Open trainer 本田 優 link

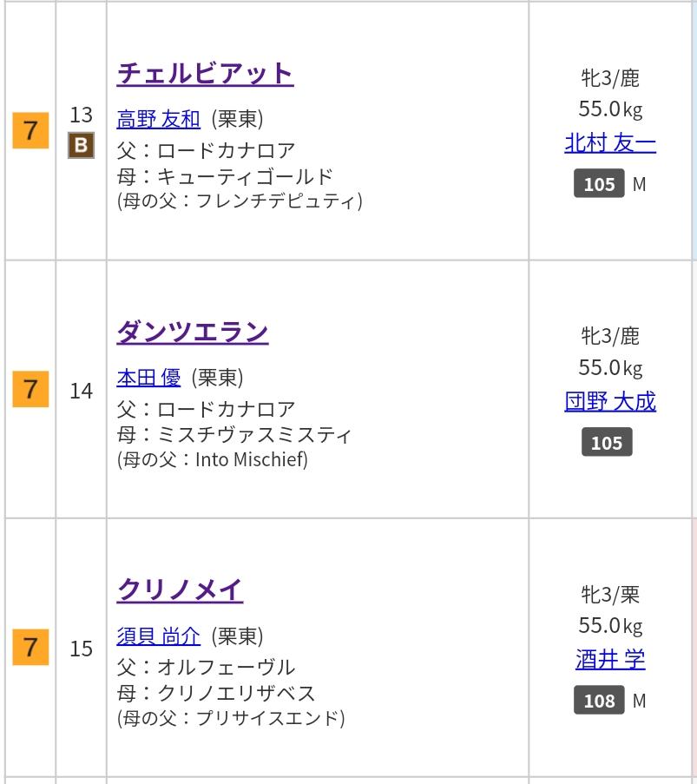click(x=148, y=378)
